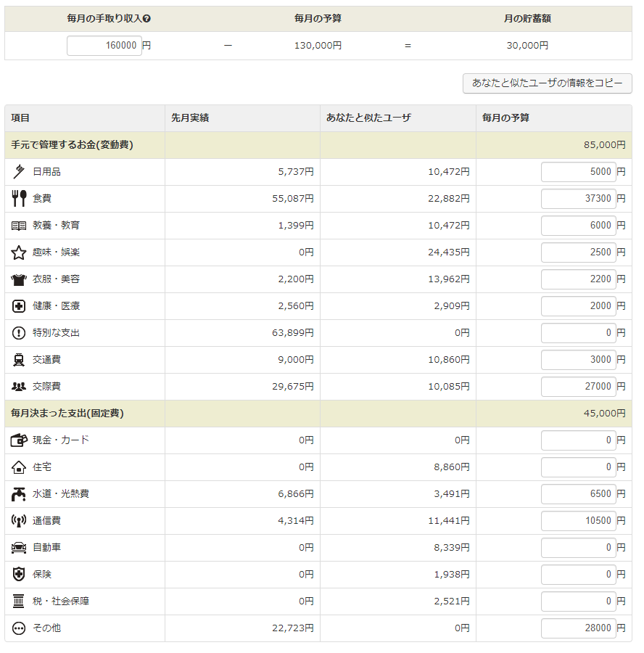Click the あなたと似たユーザの情報をコピー button
The width and height of the screenshot is (644, 653).
pyautogui.click(x=547, y=83)
